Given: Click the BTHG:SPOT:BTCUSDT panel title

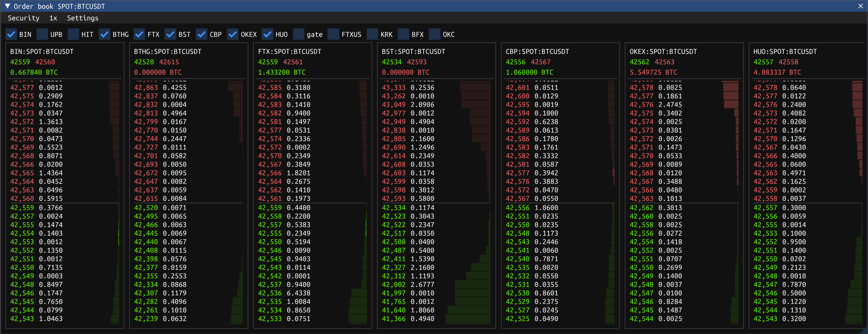Looking at the screenshot, I should click(168, 52).
